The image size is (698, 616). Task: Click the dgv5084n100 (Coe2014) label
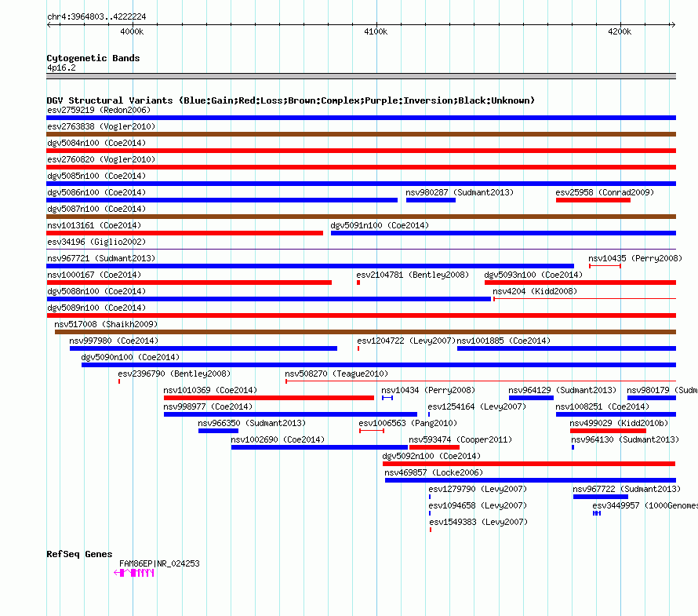96,143
